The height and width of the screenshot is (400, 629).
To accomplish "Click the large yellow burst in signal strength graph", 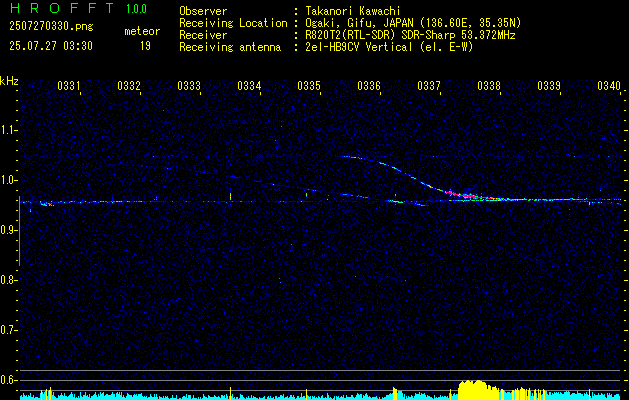I will coord(477,389).
